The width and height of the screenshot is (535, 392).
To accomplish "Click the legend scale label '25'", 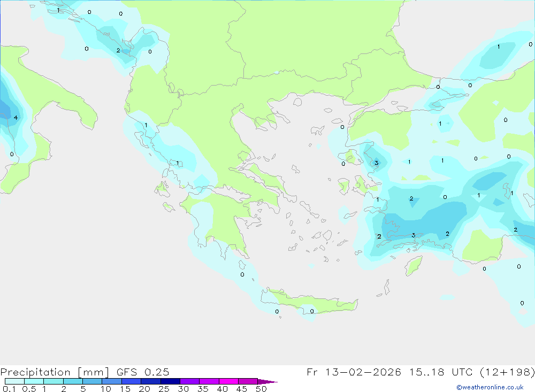I will click(164, 389).
